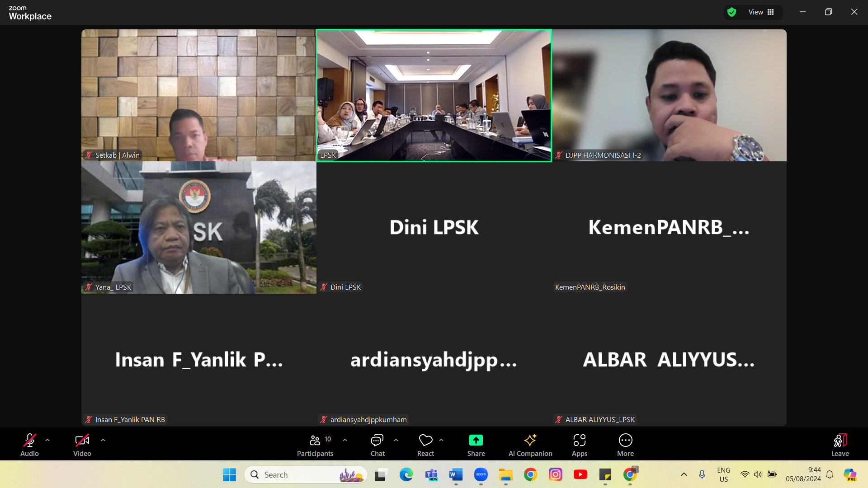Expand reactions options caret
This screenshot has height=488, width=868.
tap(441, 440)
